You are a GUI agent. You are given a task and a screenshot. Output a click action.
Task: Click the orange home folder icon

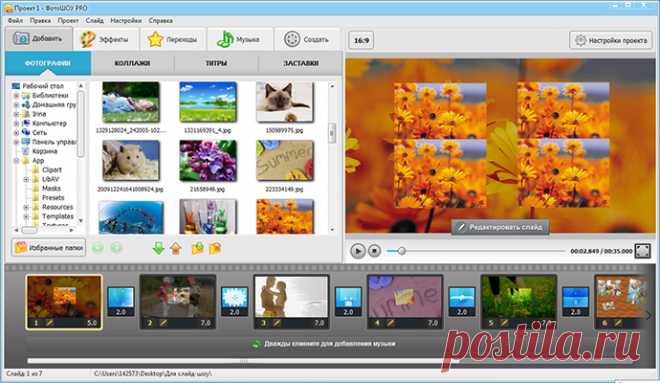[x=176, y=248]
